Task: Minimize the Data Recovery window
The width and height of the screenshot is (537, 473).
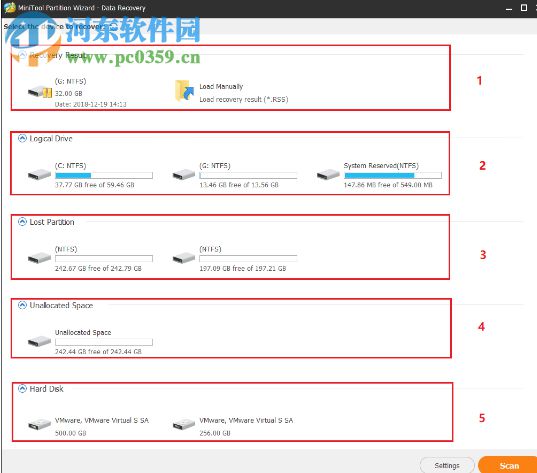Action: pos(509,8)
